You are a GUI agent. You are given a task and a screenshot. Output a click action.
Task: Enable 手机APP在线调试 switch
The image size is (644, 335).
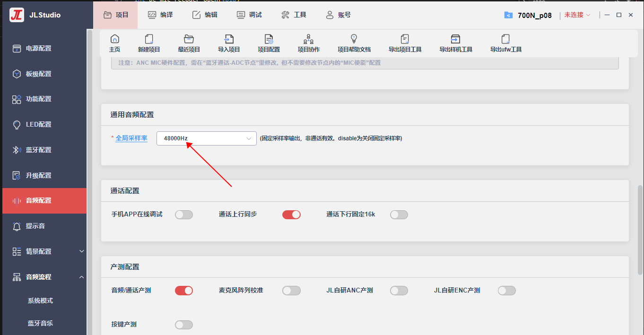(x=184, y=215)
